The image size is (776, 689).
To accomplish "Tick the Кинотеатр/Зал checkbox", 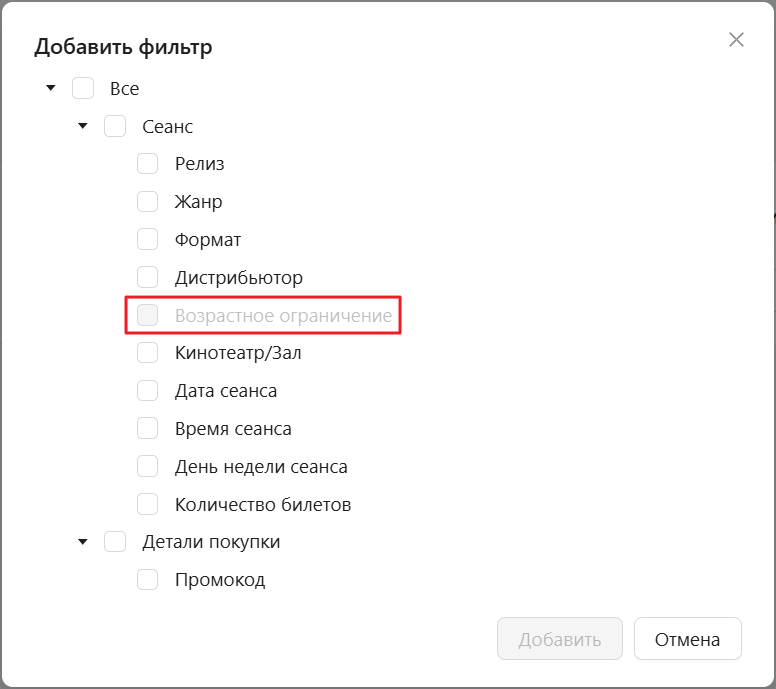I will click(147, 353).
